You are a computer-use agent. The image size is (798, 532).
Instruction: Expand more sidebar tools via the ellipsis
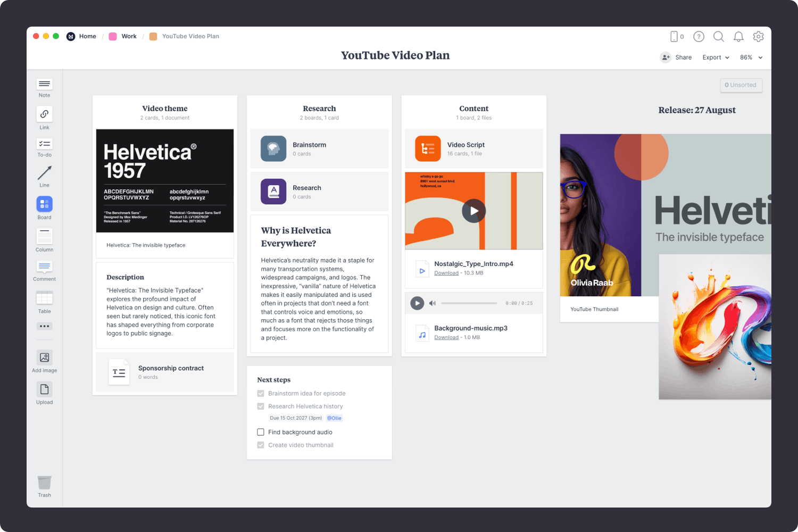[44, 326]
